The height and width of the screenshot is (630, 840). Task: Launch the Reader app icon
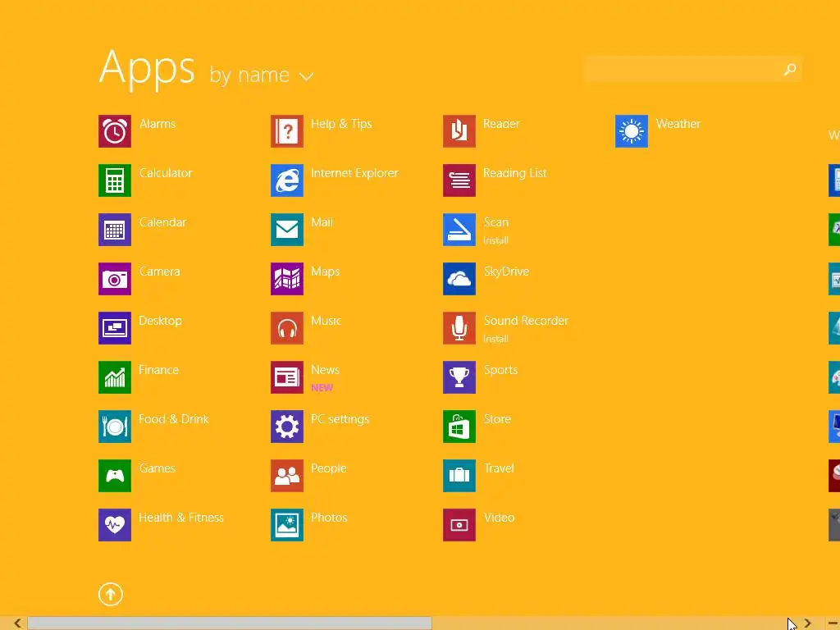[459, 131]
